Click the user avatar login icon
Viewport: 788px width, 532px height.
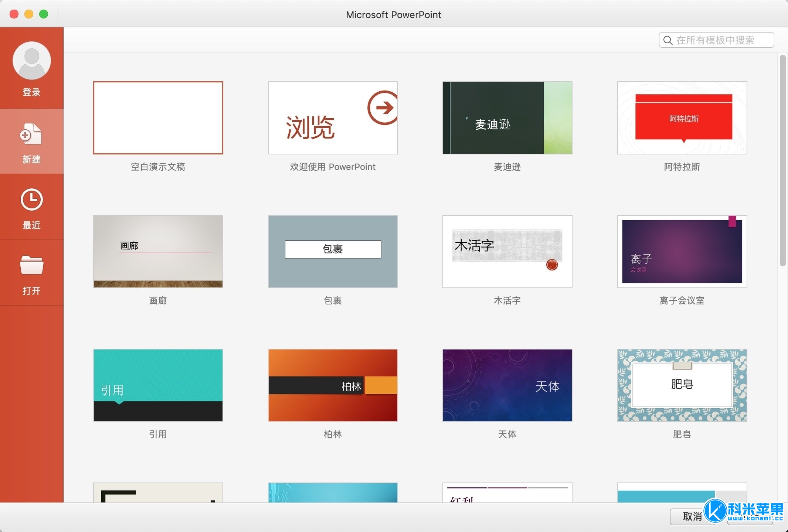tap(31, 60)
